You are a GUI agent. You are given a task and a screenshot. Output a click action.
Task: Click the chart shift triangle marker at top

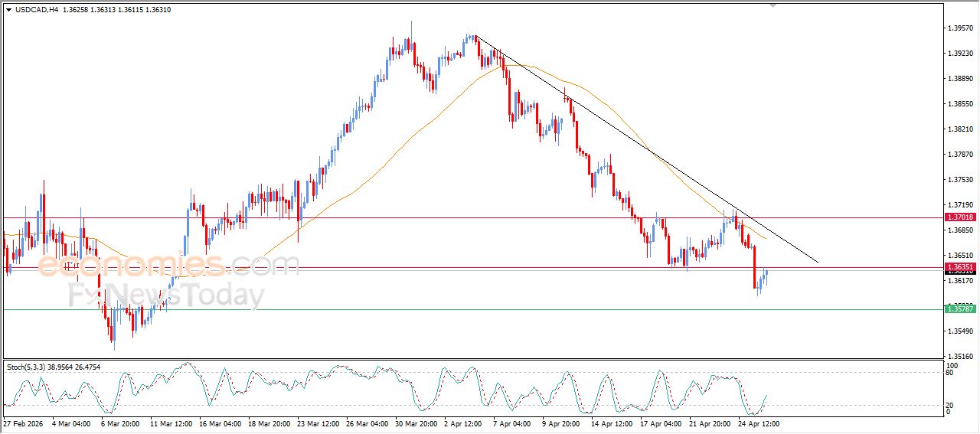[x=773, y=5]
